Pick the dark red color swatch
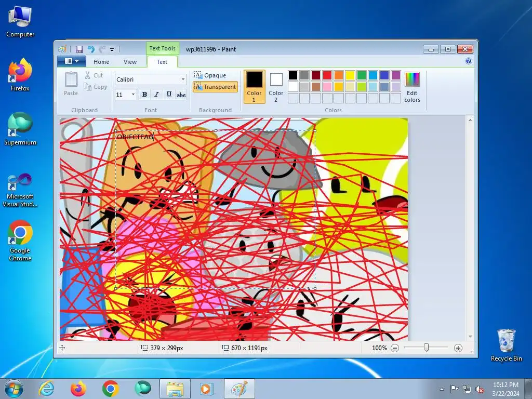Screen dimensions: 532x399 [x=316, y=75]
